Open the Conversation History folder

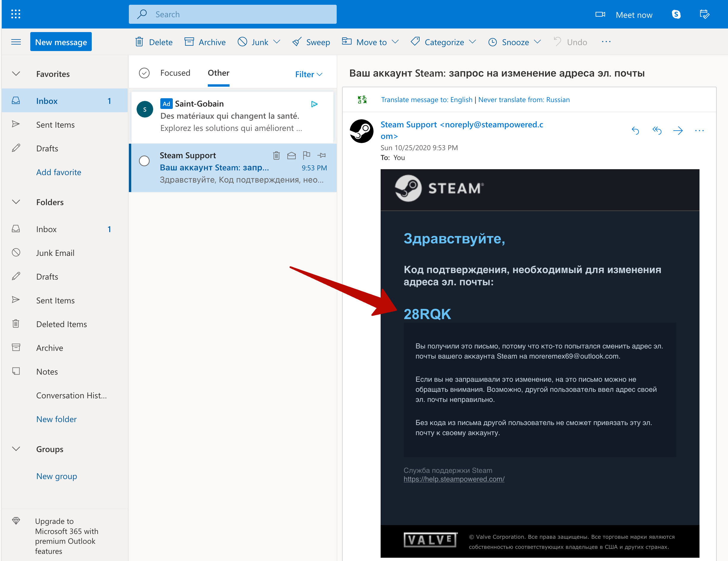pos(65,395)
